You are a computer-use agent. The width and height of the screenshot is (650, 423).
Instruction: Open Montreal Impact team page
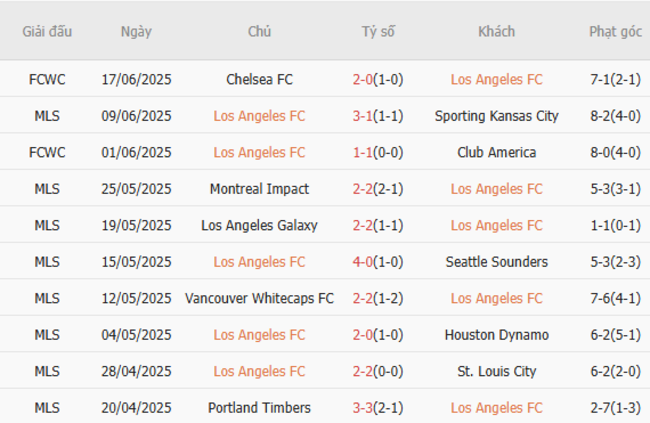click(x=259, y=189)
